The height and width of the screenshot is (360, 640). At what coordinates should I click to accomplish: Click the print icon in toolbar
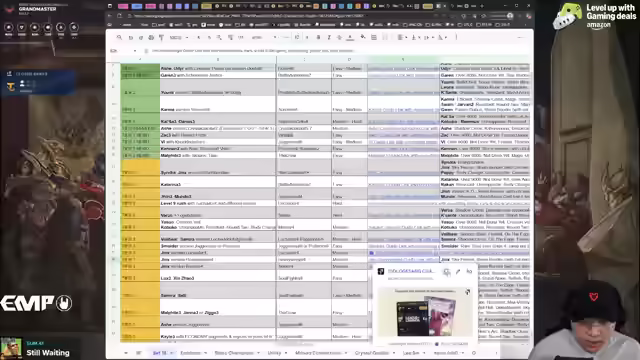pos(151,38)
